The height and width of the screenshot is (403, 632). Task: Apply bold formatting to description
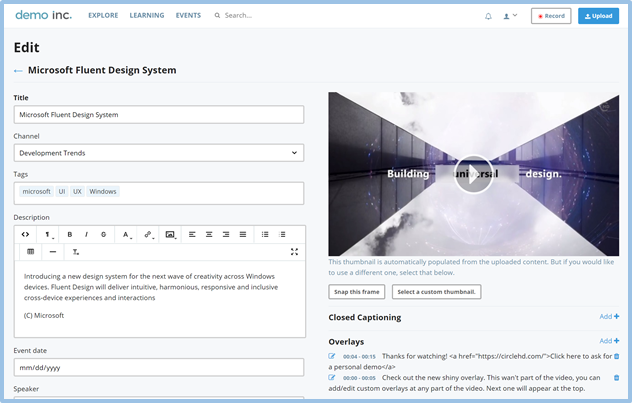pyautogui.click(x=70, y=234)
